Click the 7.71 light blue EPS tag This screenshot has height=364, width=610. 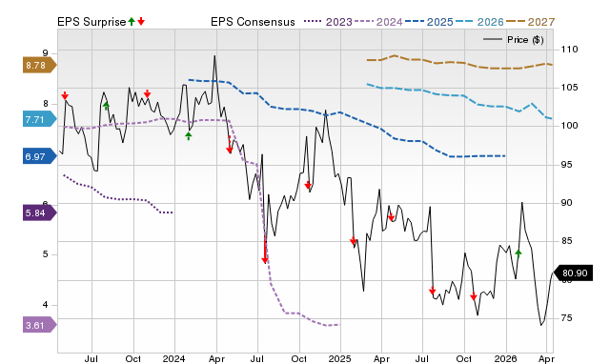[x=39, y=119]
